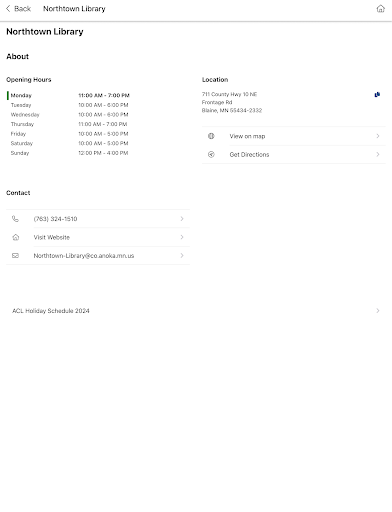Click the globe icon beside View on map
Screen dimensions: 392x512
point(211,136)
